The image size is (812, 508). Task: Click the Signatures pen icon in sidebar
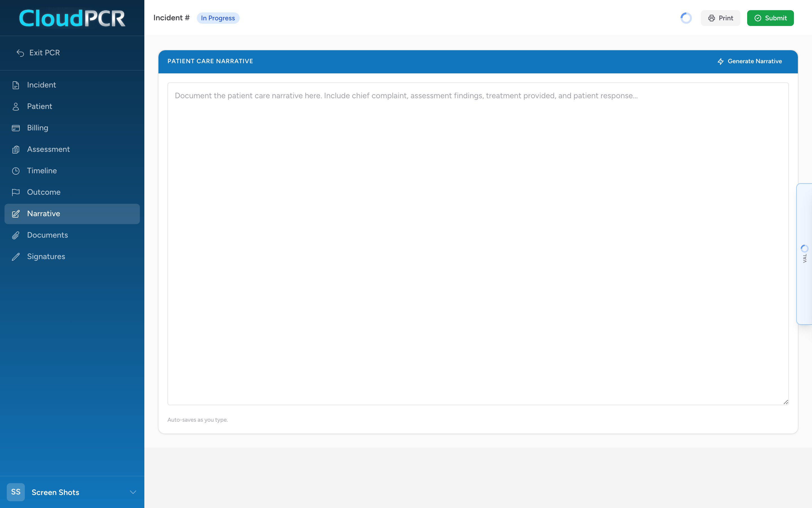point(16,257)
